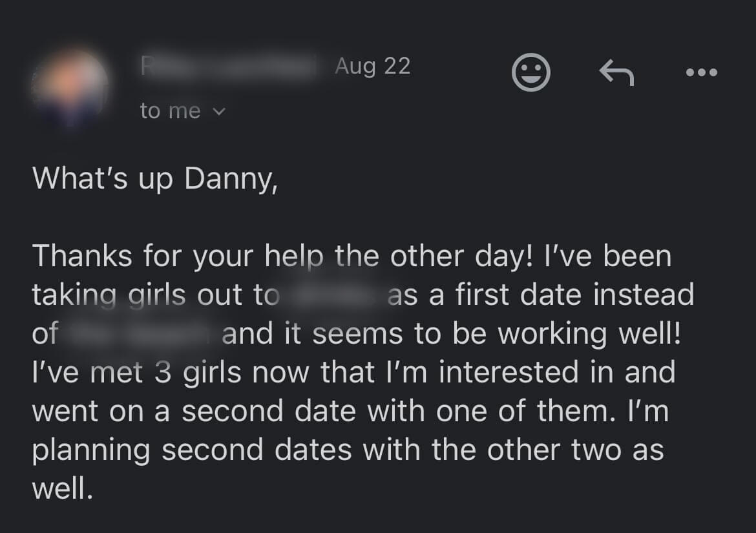The height and width of the screenshot is (533, 756).
Task: Open the three-dot more options menu
Action: [x=702, y=72]
